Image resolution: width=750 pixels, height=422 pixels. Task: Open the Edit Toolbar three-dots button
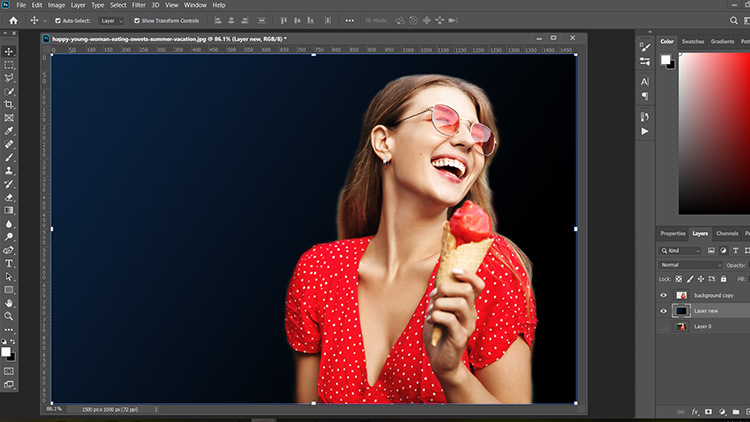(9, 330)
